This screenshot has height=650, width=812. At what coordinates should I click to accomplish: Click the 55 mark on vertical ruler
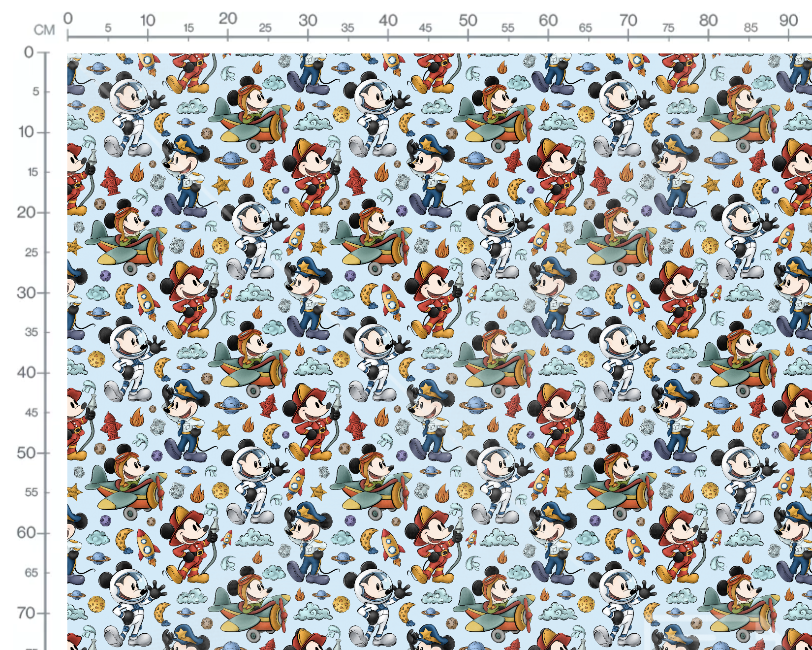tap(31, 492)
